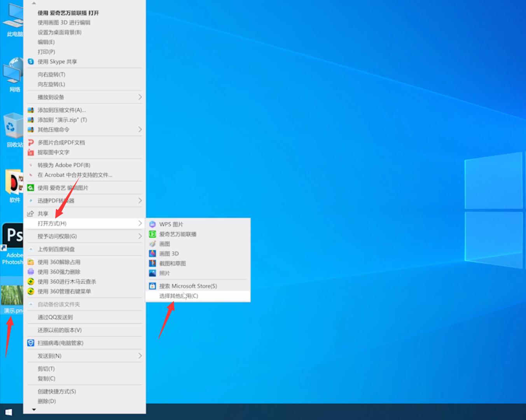Click the 360 icon beside 使用 360解除占用
The width and height of the screenshot is (526, 420).
31,262
